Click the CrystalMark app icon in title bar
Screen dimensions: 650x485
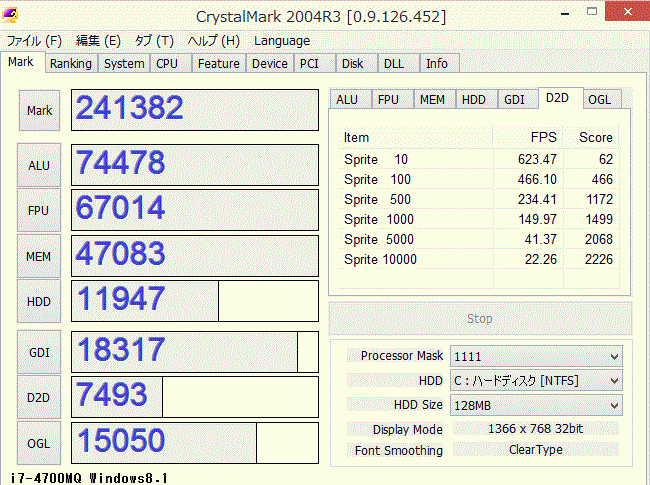pyautogui.click(x=10, y=15)
